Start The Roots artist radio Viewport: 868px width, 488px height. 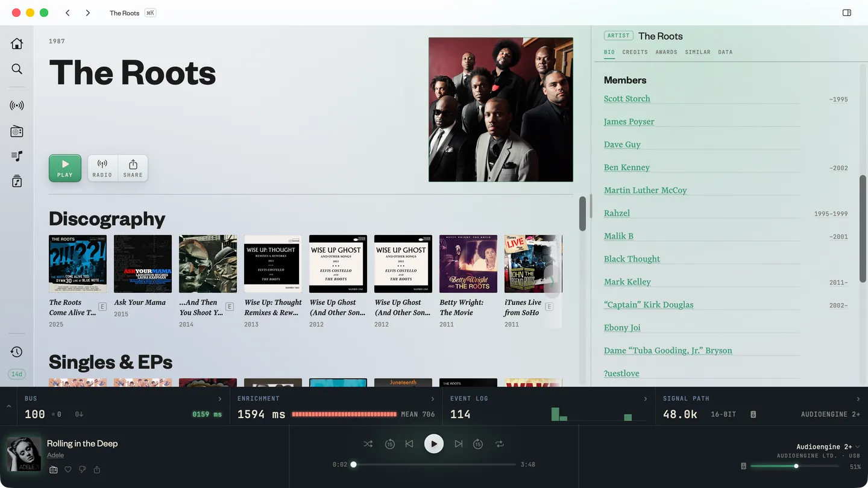point(102,168)
